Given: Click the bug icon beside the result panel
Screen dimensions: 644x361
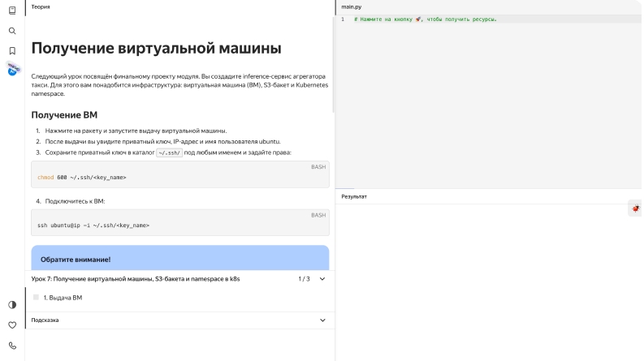Looking at the screenshot, I should click(635, 208).
